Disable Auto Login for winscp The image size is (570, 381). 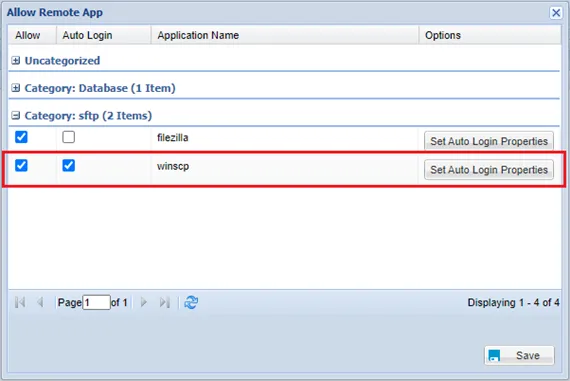pyautogui.click(x=68, y=165)
